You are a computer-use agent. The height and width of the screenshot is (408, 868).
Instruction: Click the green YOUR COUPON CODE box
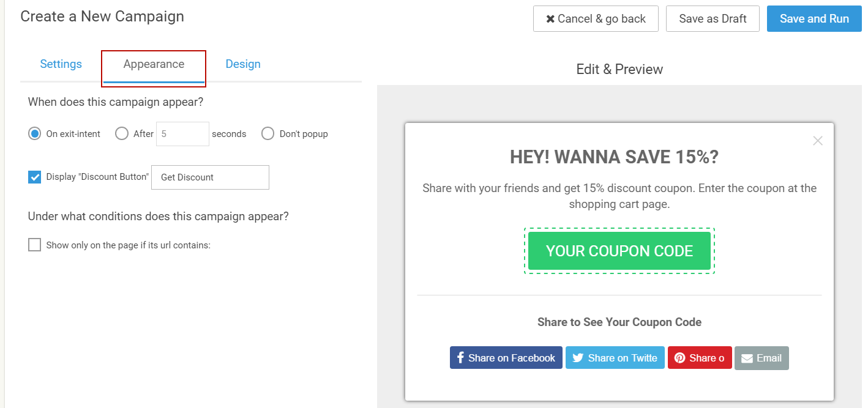pyautogui.click(x=619, y=251)
